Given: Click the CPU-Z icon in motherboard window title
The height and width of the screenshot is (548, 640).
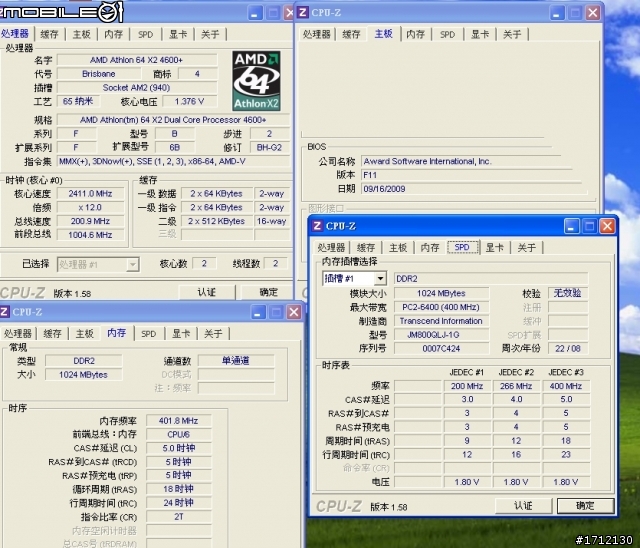Looking at the screenshot, I should (303, 13).
